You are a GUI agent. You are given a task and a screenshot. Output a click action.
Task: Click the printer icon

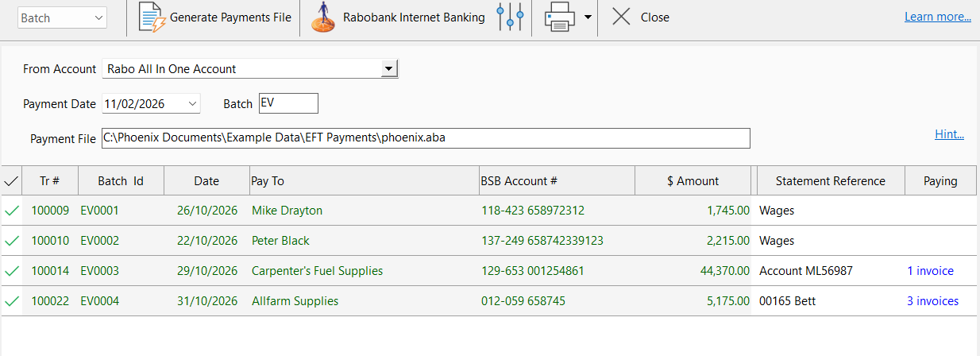(x=559, y=17)
